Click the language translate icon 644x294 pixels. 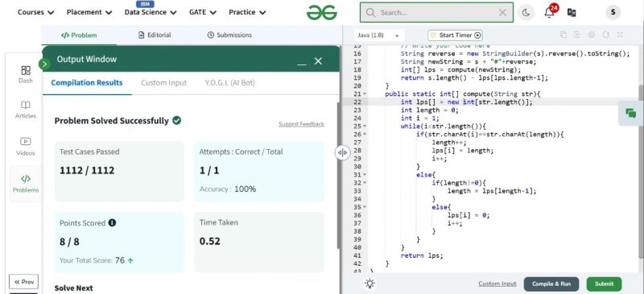point(572,12)
